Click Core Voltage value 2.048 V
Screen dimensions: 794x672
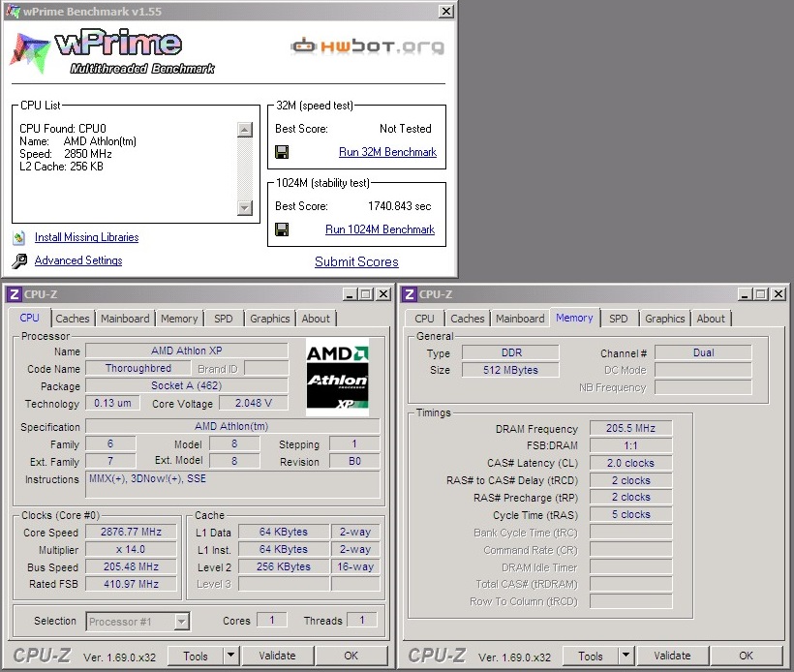(254, 403)
